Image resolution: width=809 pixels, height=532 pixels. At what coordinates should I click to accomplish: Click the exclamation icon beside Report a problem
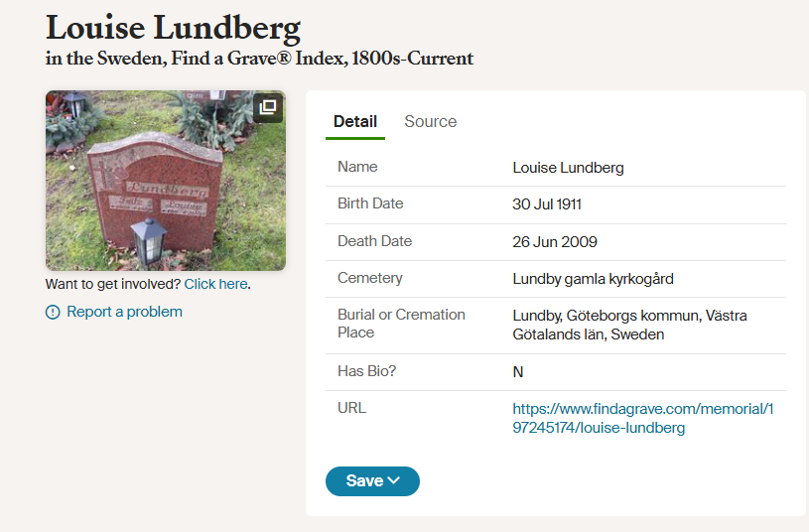click(54, 313)
